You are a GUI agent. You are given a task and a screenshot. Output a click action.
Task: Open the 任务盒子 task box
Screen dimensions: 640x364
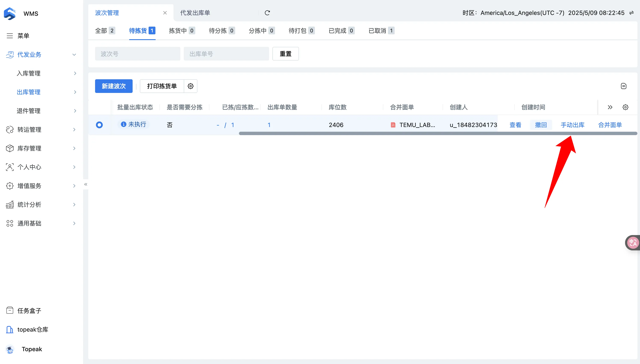29,311
